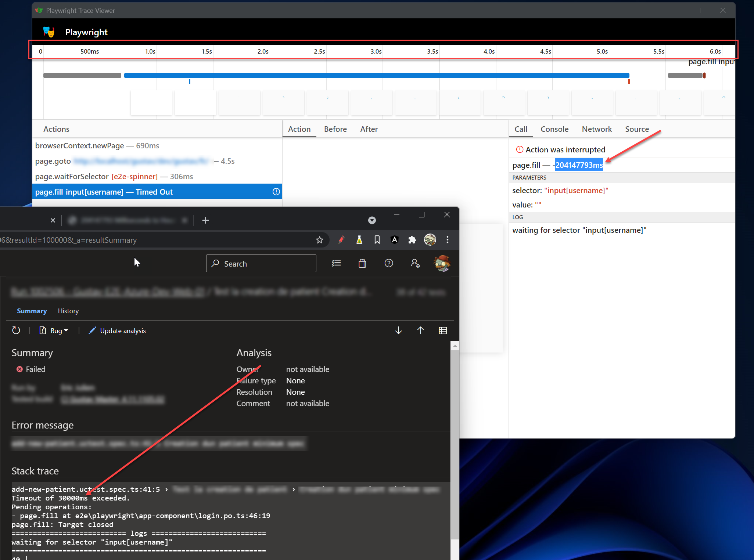754x560 pixels.
Task: Click the Azure DevOps account avatar
Action: [x=442, y=263]
